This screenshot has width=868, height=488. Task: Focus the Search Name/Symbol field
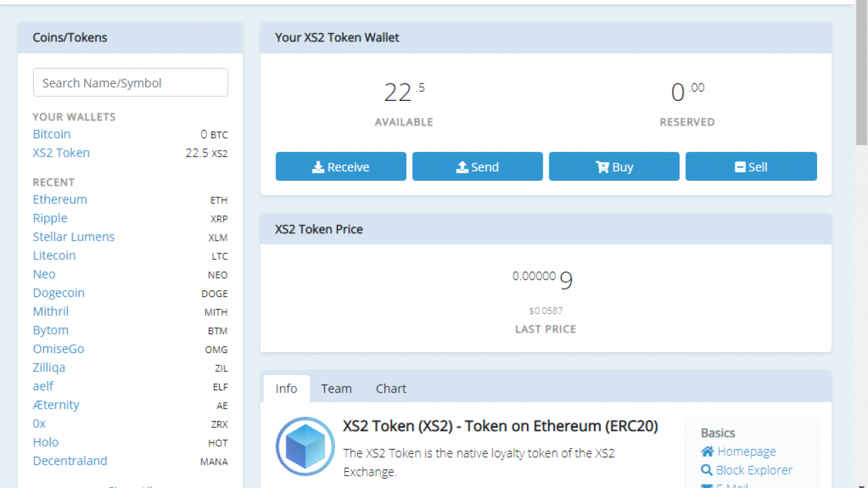coord(130,83)
